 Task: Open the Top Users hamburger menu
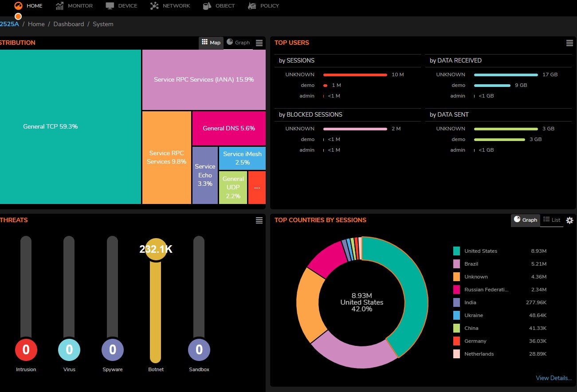[x=569, y=43]
